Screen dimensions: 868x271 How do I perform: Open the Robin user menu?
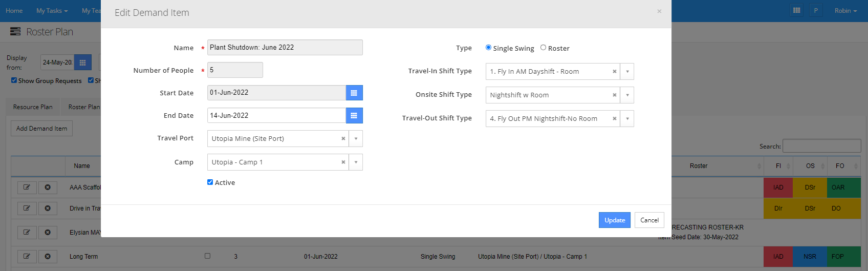[x=845, y=11]
